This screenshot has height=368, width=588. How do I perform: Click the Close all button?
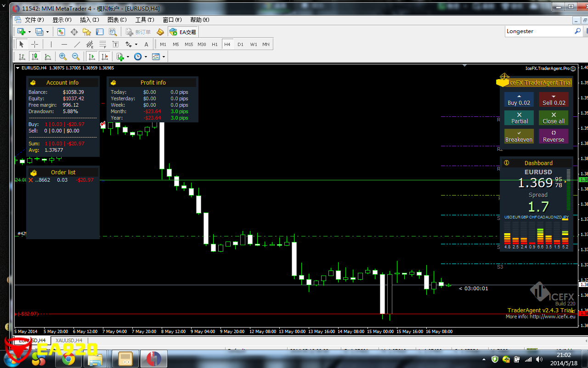pos(554,118)
